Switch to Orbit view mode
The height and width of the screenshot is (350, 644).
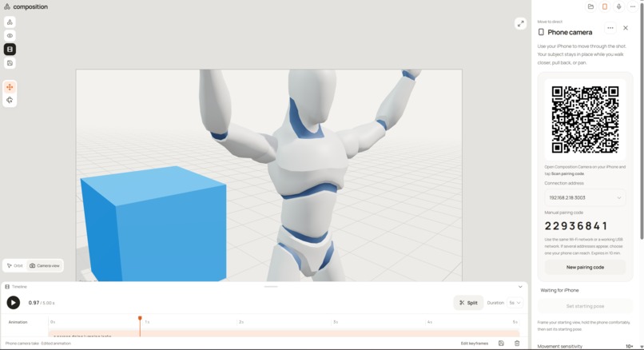click(15, 266)
